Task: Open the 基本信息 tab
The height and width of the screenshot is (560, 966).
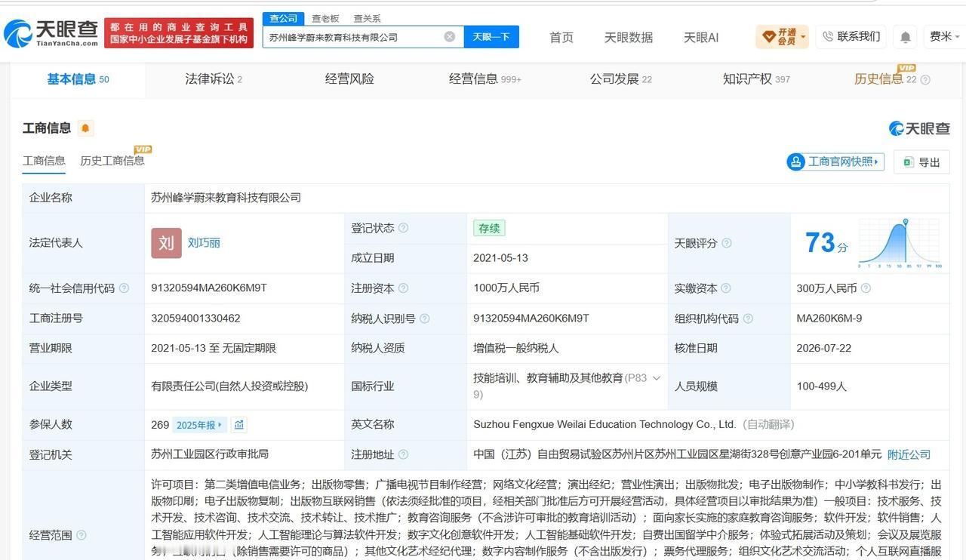Action: (78, 78)
